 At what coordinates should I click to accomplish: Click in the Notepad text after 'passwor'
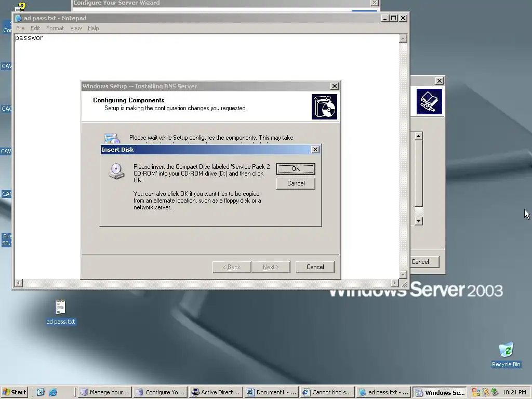pos(45,38)
